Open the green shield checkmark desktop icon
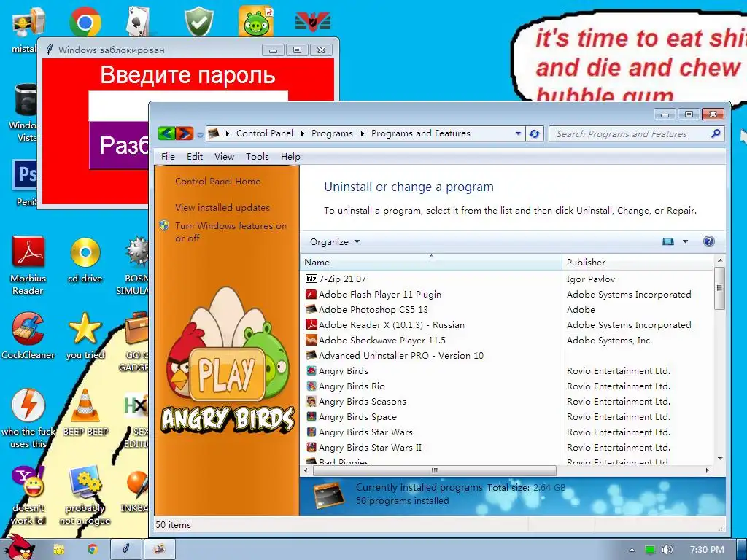This screenshot has width=747, height=560. point(198,22)
